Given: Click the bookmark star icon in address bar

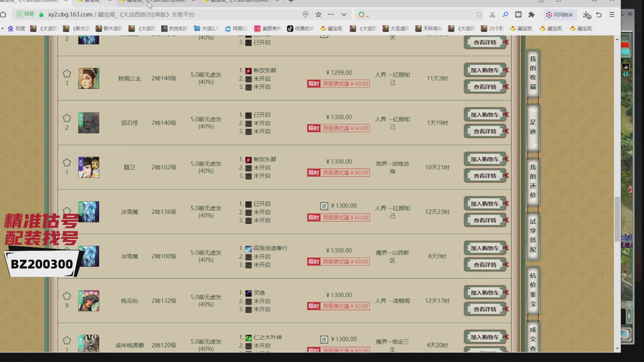Looking at the screenshot, I should click(318, 14).
